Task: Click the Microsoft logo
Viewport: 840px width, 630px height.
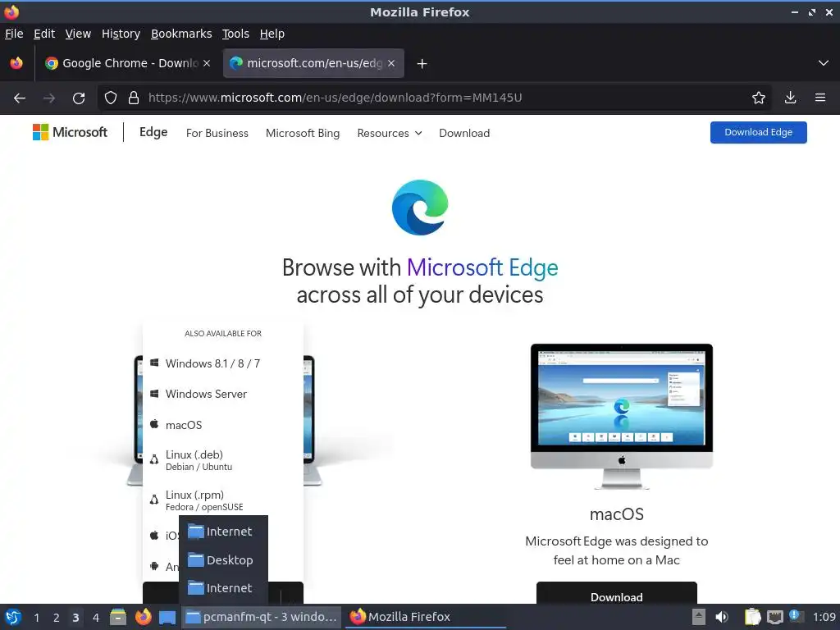Action: [70, 132]
